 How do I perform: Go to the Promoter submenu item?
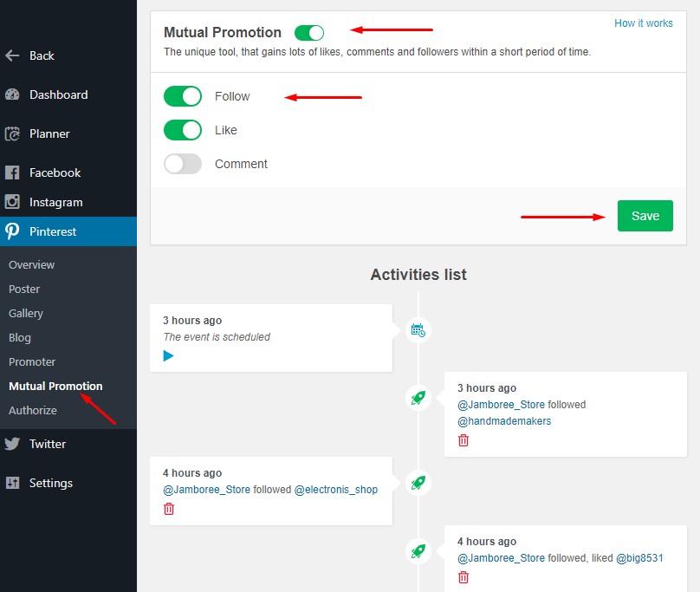32,362
